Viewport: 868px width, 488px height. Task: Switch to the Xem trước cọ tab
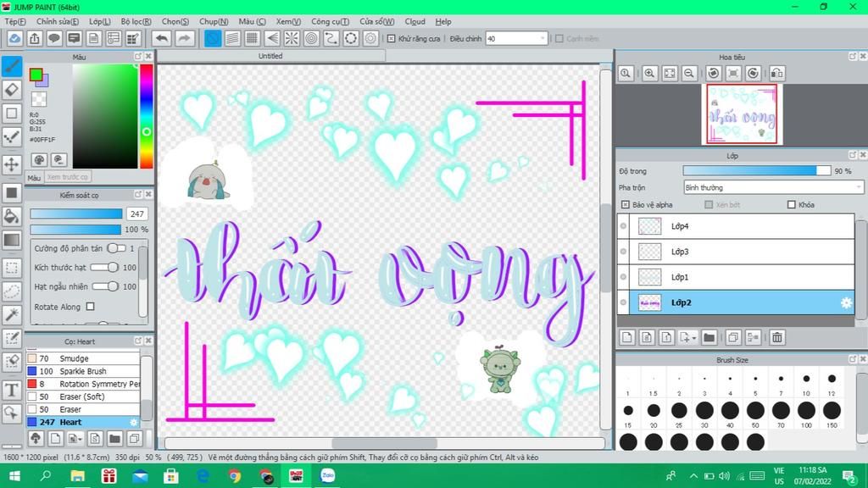pyautogui.click(x=68, y=177)
